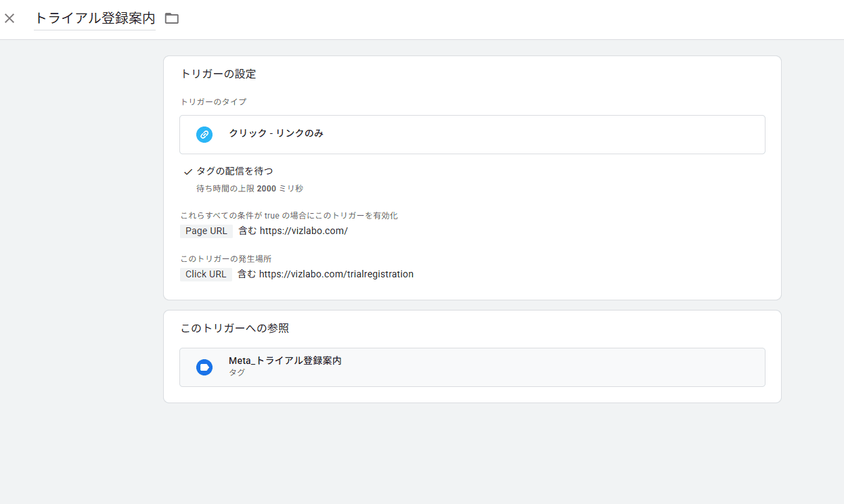Open the Page URL variable selector

point(206,231)
